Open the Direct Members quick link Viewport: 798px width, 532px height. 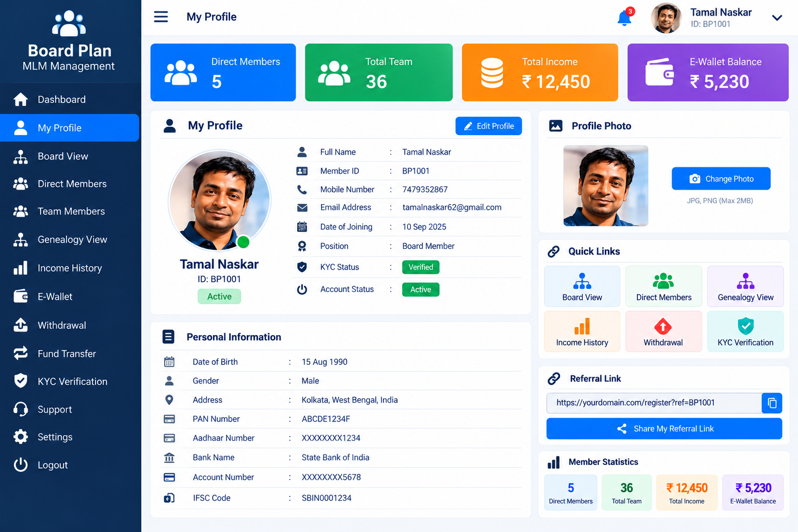(664, 286)
